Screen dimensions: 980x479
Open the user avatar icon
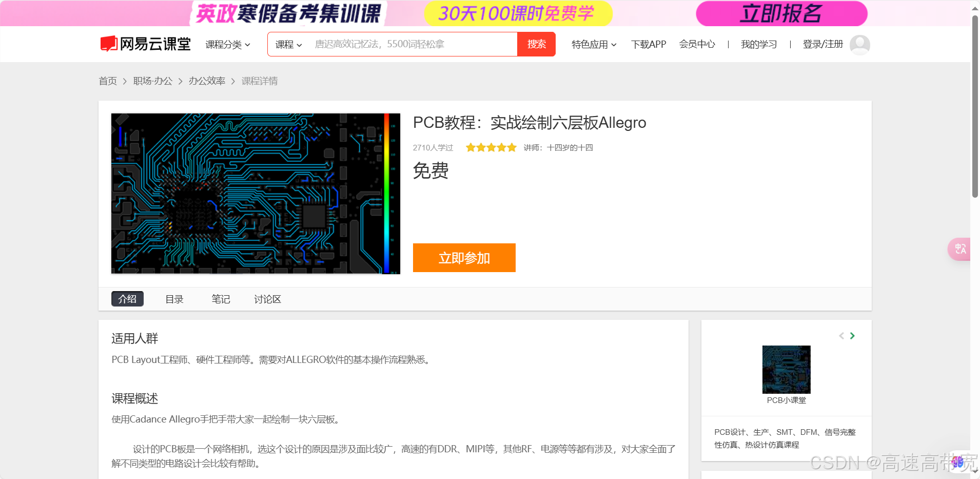[x=859, y=45]
